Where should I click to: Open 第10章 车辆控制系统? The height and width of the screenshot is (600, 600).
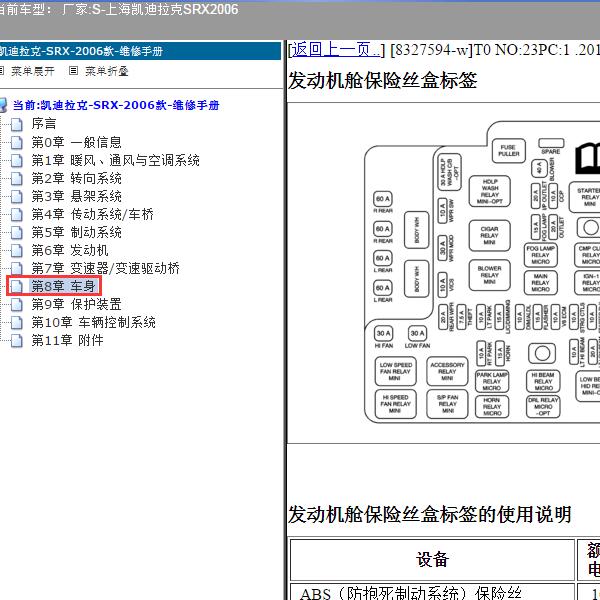[x=93, y=322]
